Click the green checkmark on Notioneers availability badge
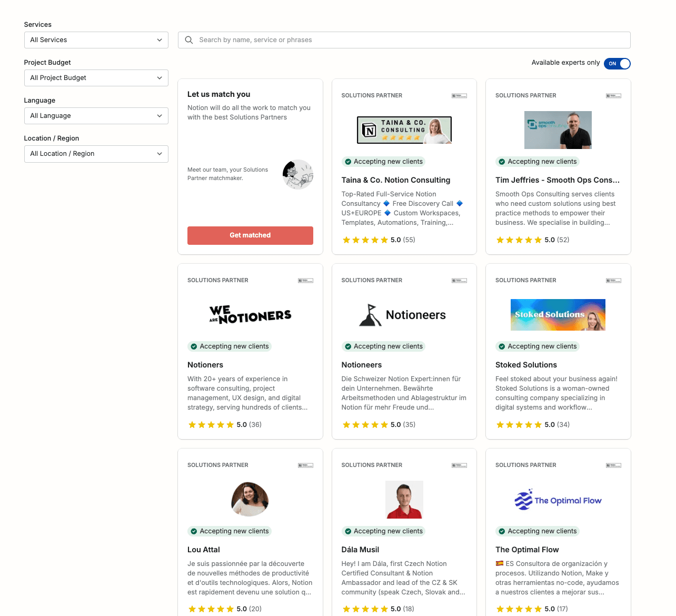This screenshot has height=616, width=676. tap(349, 346)
